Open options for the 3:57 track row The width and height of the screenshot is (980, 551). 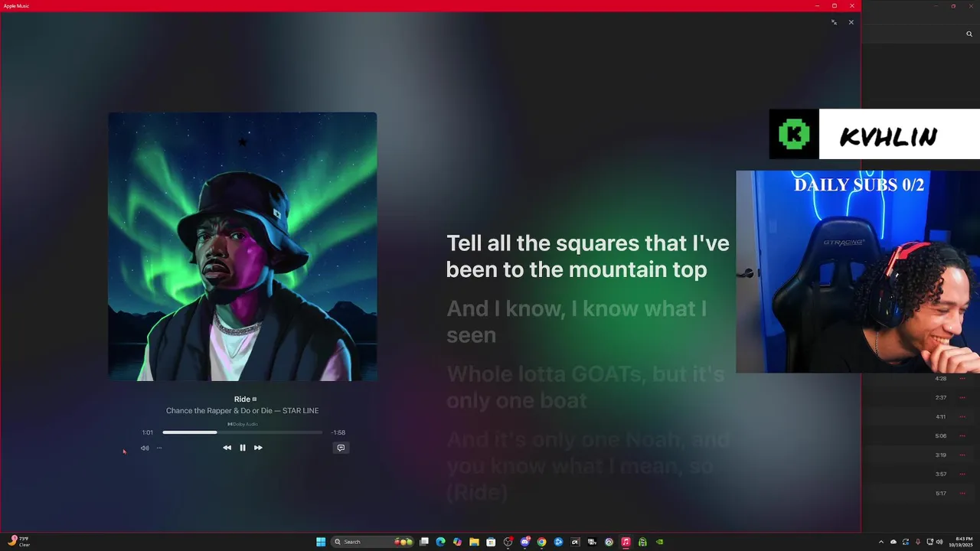(962, 474)
